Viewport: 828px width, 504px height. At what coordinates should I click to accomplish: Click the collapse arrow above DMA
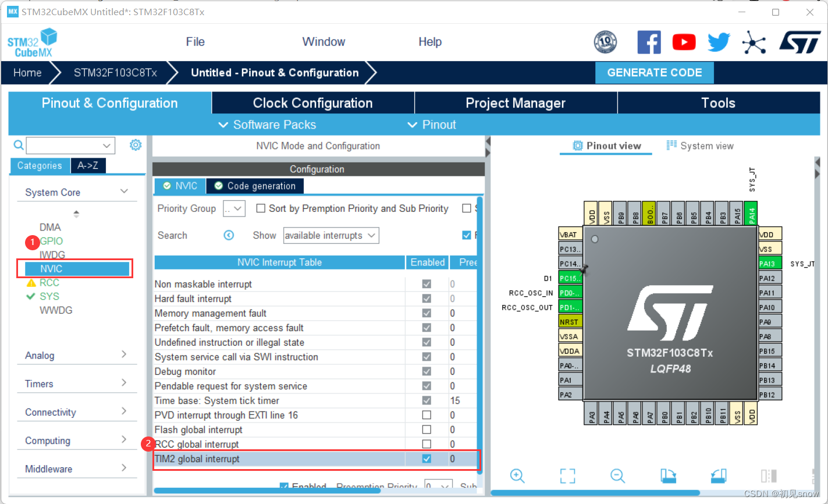click(76, 214)
